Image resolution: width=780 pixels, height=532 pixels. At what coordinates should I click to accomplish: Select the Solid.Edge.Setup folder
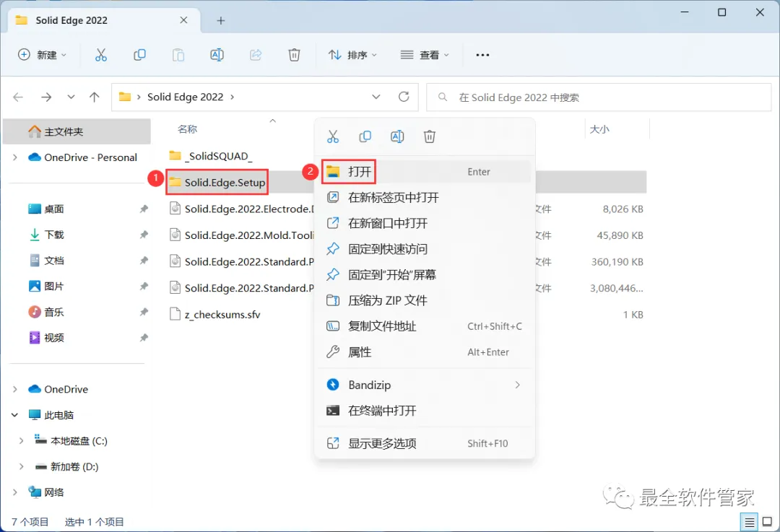[x=217, y=183]
